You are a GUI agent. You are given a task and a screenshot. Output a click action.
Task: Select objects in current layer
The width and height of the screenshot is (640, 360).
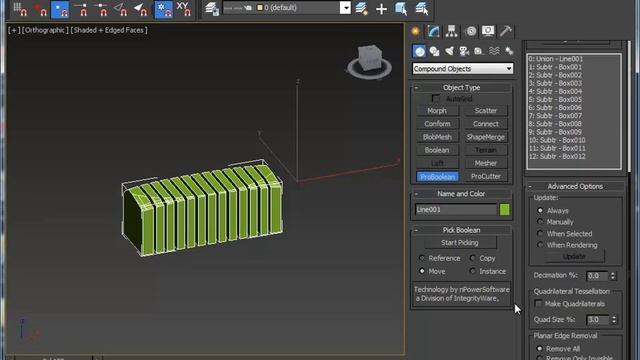(401, 9)
